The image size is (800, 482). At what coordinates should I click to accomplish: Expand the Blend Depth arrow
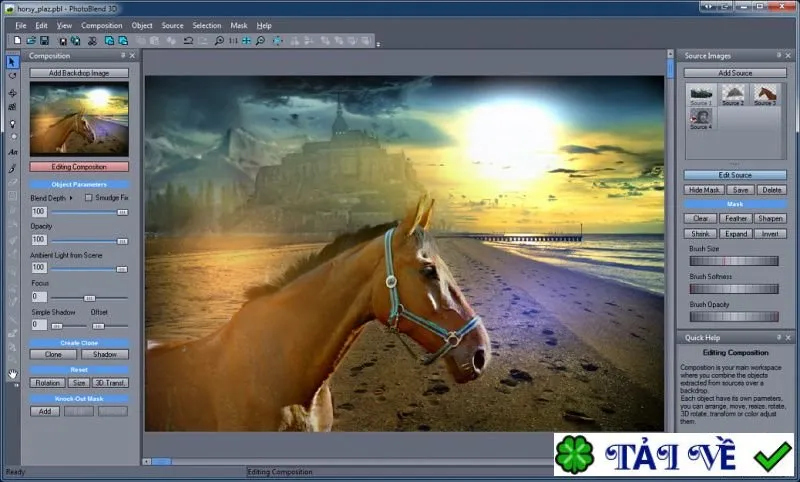71,198
